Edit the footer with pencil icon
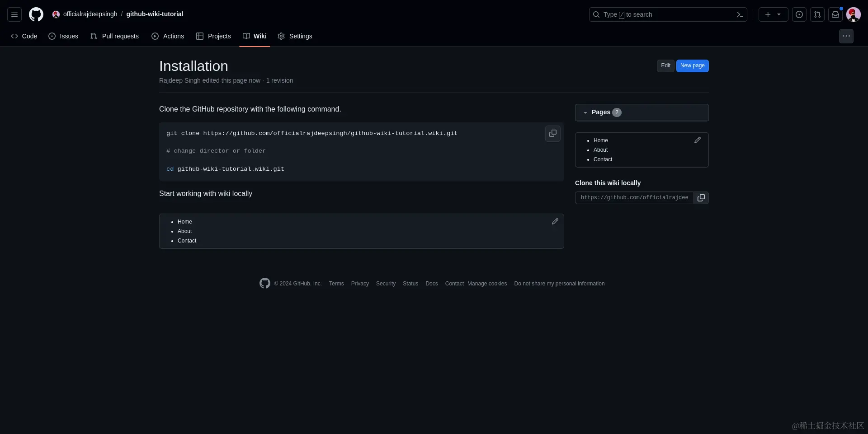The width and height of the screenshot is (868, 434). (x=555, y=222)
